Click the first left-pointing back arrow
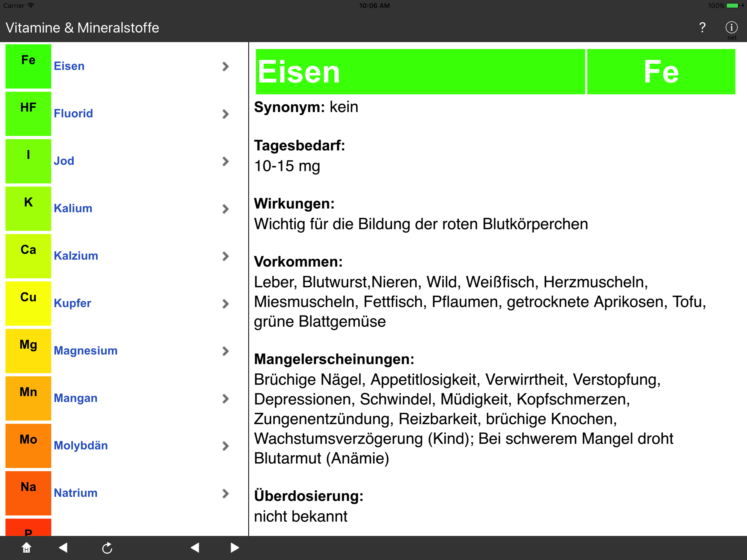Image resolution: width=747 pixels, height=560 pixels. tap(63, 547)
